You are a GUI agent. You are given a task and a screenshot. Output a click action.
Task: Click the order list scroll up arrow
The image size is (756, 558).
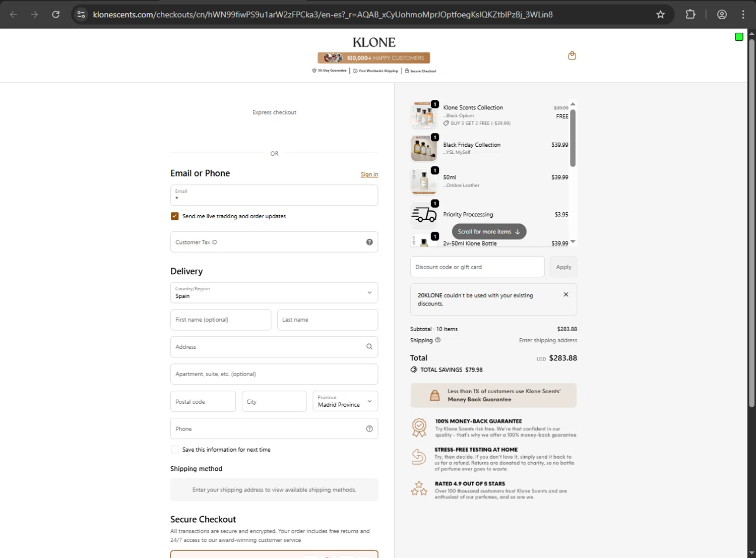[573, 104]
